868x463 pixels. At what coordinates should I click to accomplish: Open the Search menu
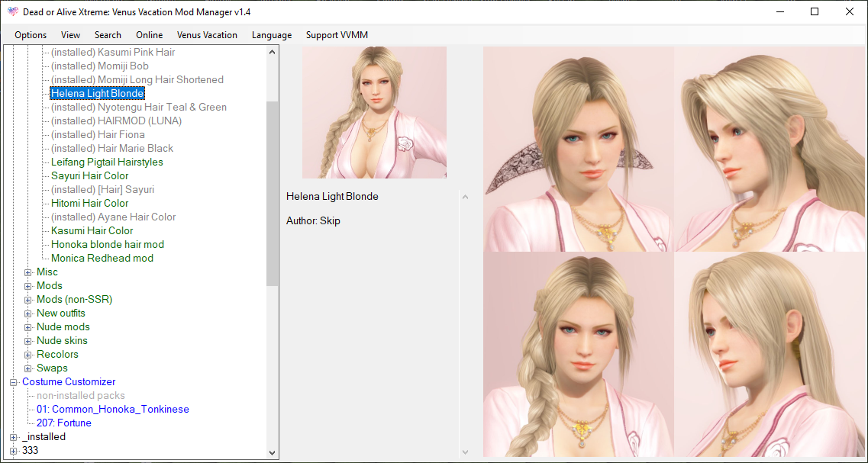(x=108, y=35)
